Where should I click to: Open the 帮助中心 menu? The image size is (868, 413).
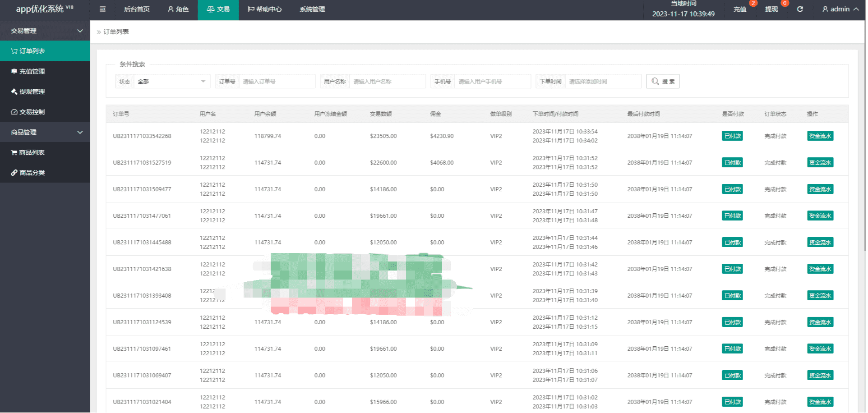coord(265,9)
